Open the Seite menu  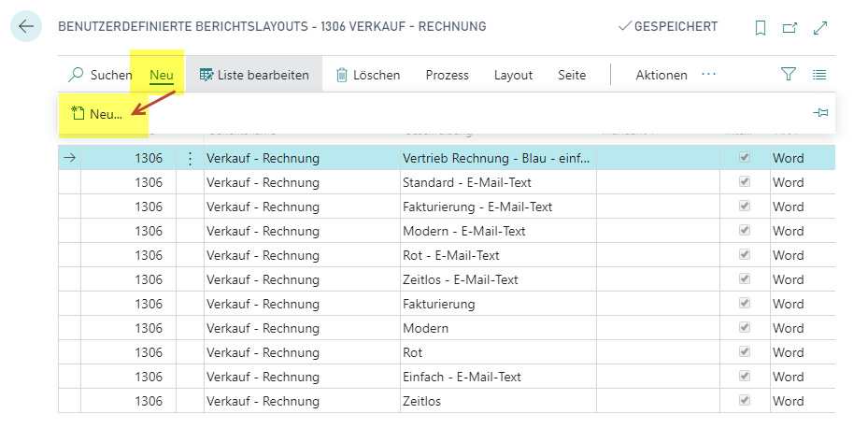coord(572,75)
